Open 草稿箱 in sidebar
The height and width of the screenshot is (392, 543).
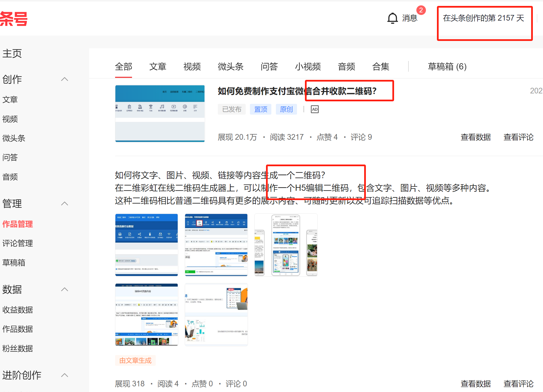[14, 263]
